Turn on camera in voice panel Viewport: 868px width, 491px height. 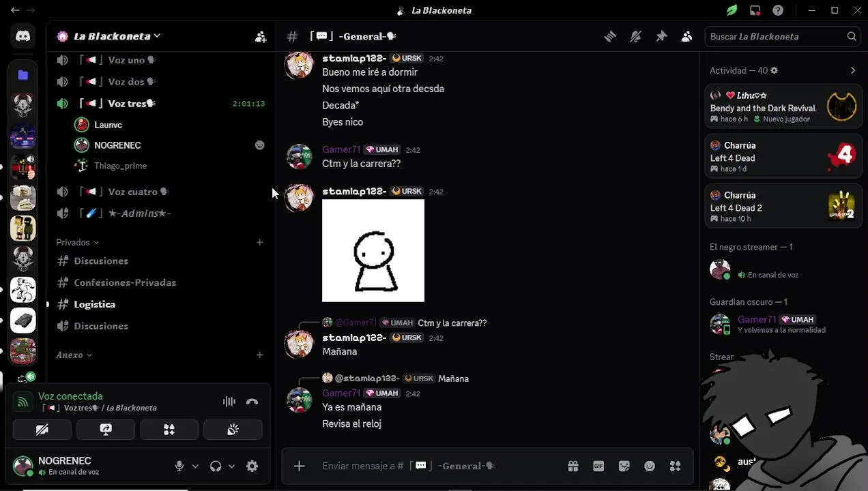point(42,430)
